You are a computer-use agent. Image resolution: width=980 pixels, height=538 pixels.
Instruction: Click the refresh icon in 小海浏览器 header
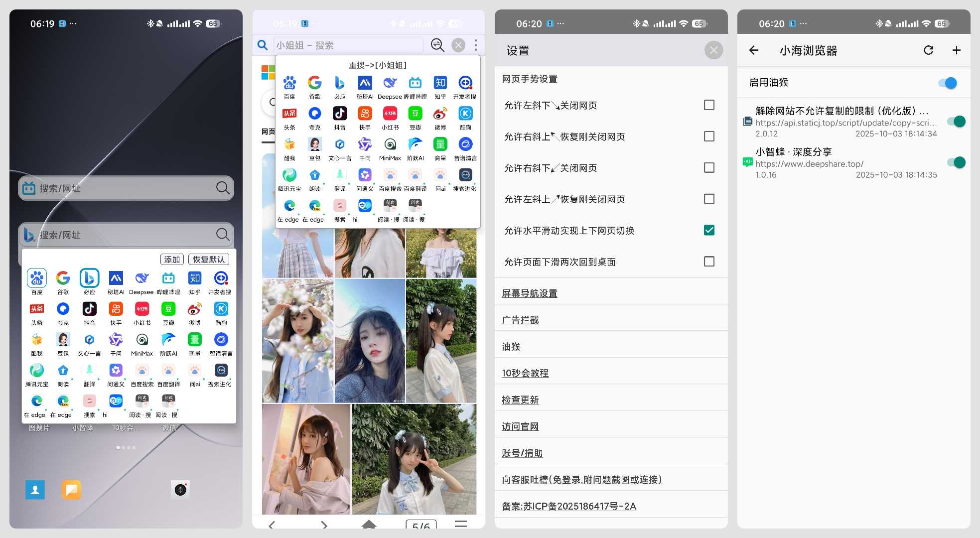coord(928,50)
